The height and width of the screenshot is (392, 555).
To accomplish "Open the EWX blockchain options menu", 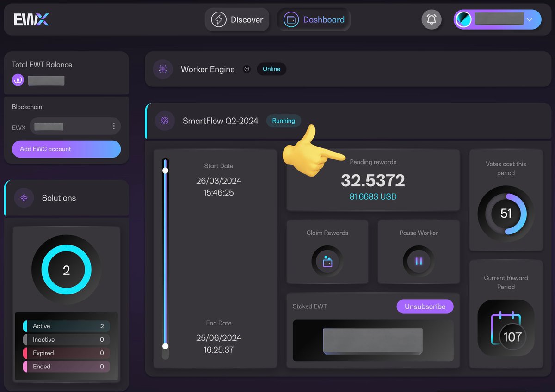I will click(113, 126).
